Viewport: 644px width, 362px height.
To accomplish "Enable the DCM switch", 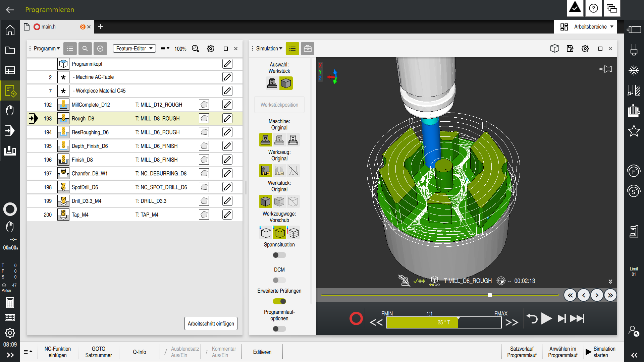I will point(279,280).
